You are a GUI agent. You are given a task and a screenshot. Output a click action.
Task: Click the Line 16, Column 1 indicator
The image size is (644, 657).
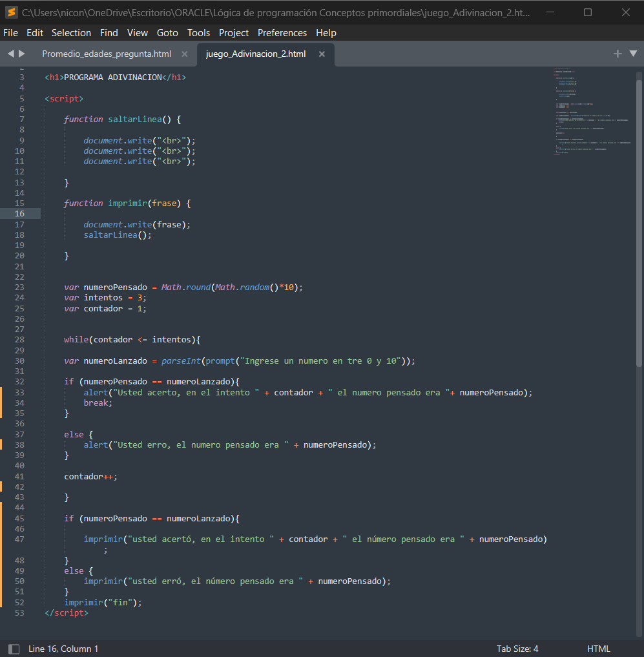coord(63,649)
